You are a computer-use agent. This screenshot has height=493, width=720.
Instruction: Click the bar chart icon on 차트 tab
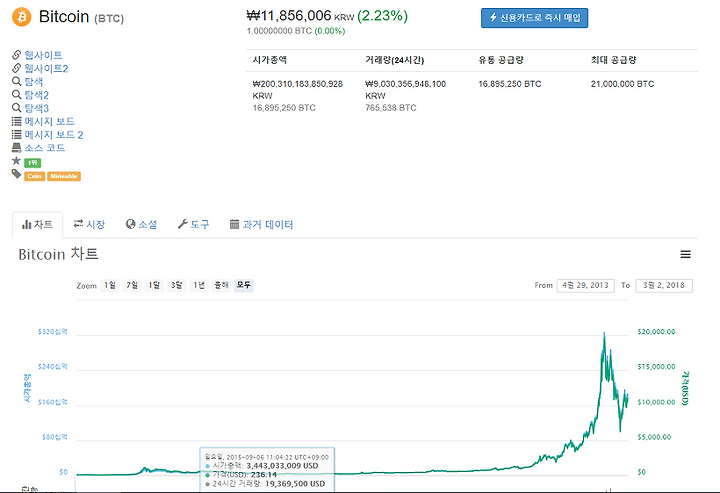point(27,225)
